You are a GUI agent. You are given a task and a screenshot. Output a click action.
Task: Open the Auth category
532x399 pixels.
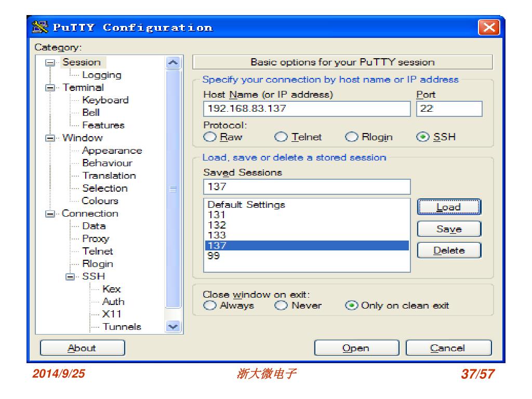113,301
